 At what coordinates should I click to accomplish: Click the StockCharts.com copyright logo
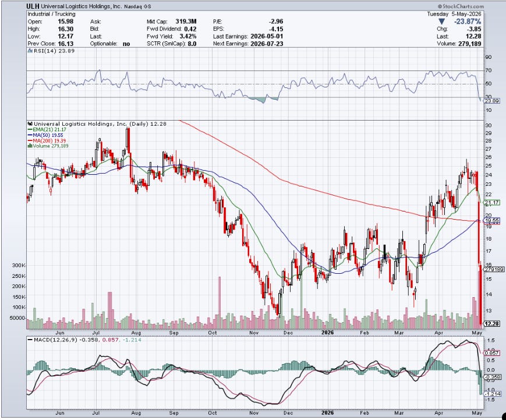(x=461, y=6)
